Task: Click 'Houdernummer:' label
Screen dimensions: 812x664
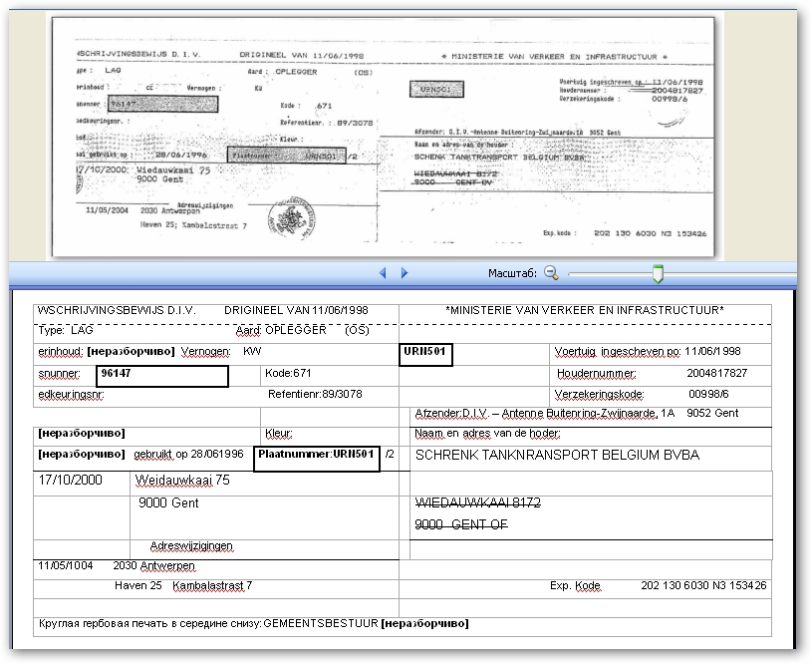Action: pyautogui.click(x=597, y=374)
